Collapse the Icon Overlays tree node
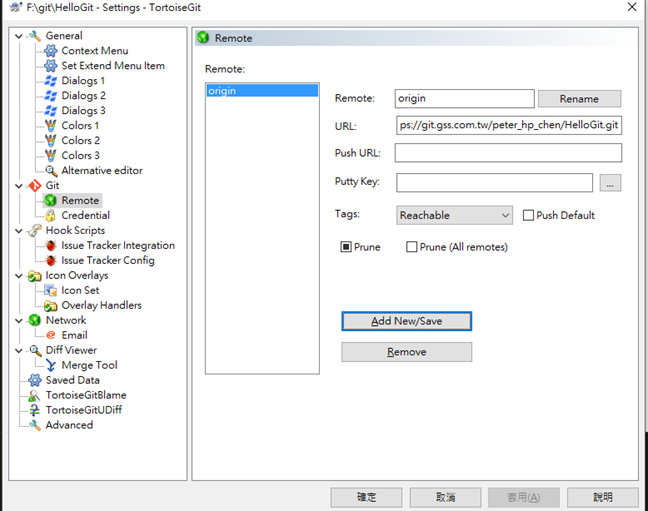 coord(19,275)
